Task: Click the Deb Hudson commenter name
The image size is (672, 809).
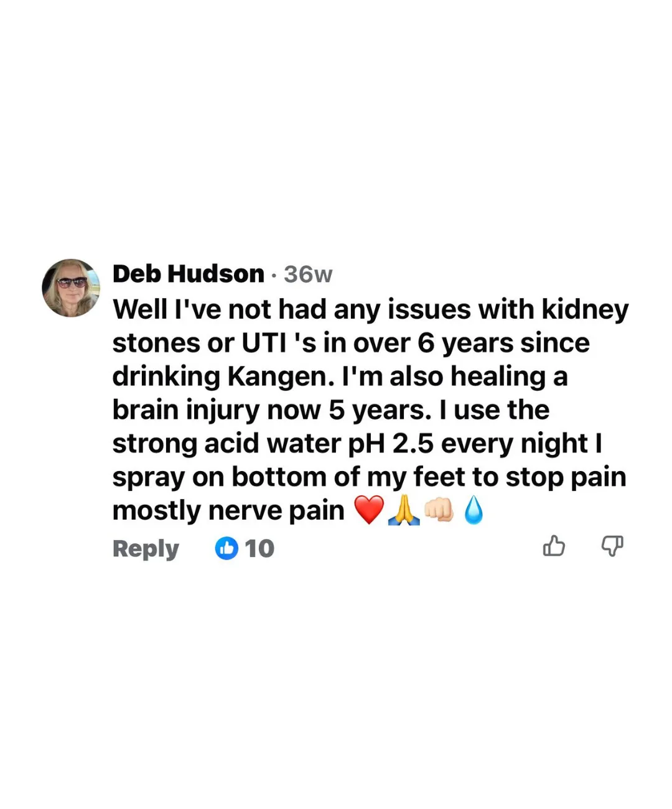Action: pyautogui.click(x=189, y=274)
